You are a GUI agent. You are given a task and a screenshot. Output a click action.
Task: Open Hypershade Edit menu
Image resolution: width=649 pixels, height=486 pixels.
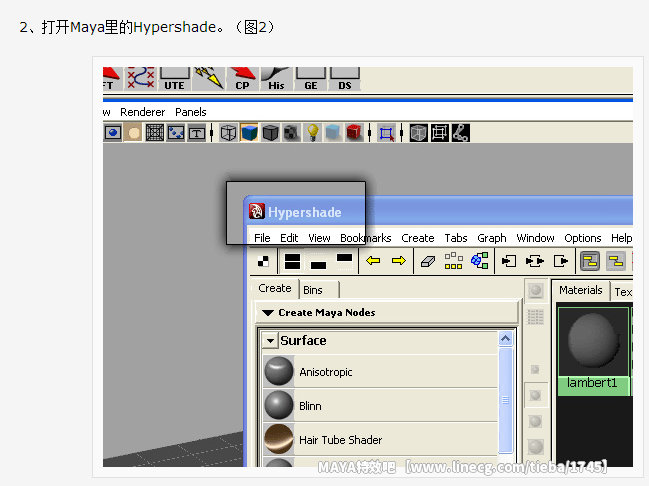[289, 238]
